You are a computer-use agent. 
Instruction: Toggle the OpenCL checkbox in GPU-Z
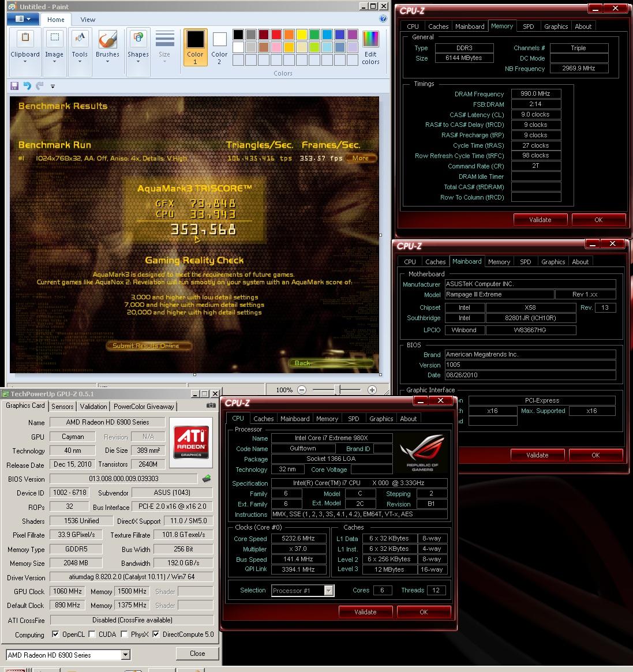(55, 634)
